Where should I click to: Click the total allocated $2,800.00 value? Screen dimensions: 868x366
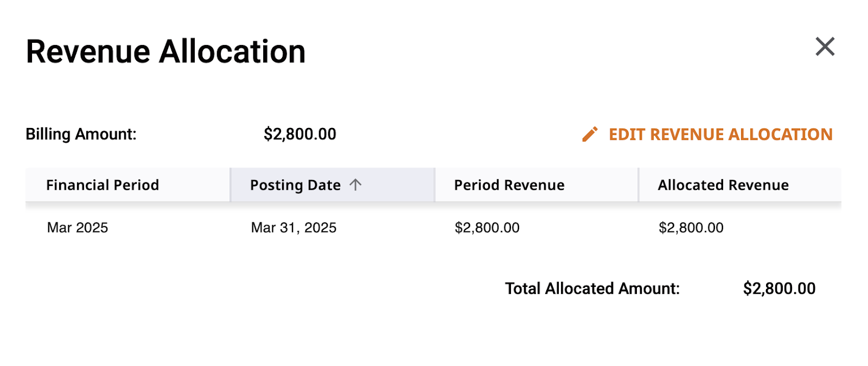coord(779,288)
